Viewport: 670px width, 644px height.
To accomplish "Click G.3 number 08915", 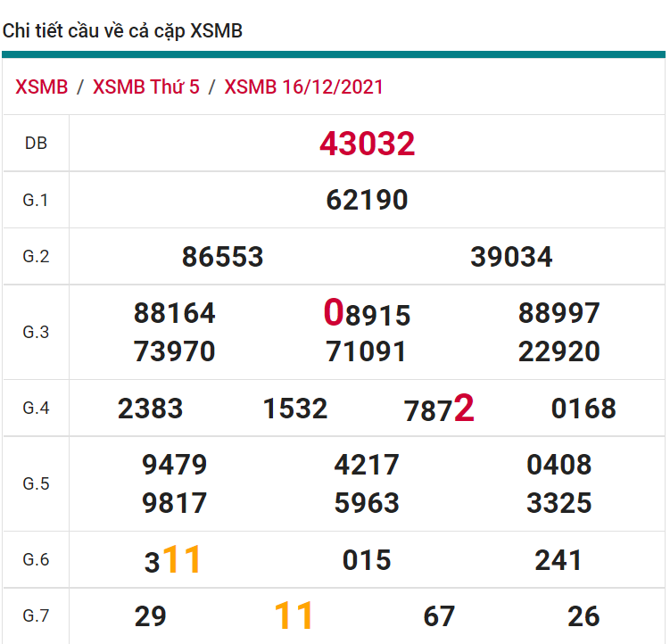I will 367,314.
